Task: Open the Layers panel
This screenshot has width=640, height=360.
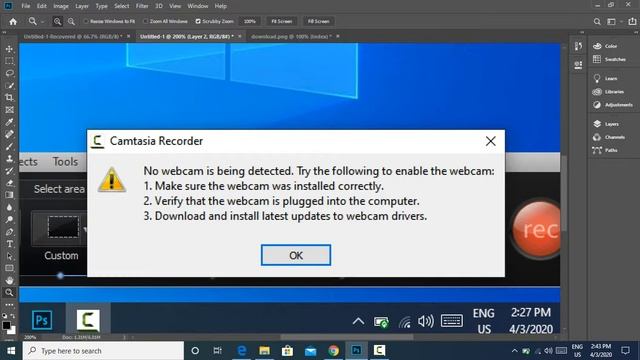Action: tap(606, 124)
